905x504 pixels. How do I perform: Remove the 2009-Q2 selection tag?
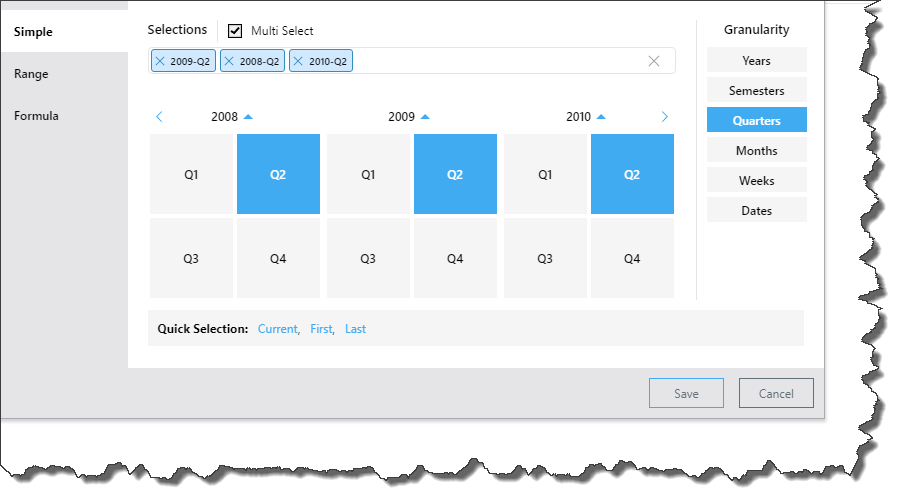(x=160, y=62)
